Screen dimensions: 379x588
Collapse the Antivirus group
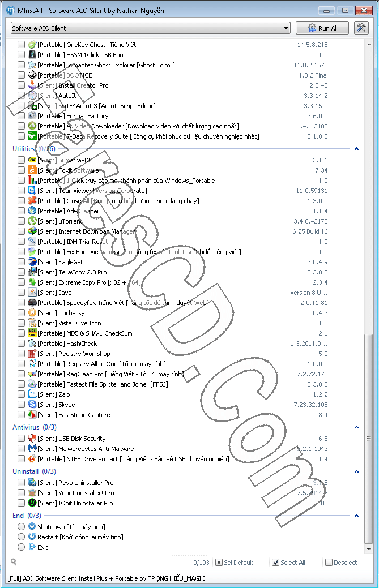tap(356, 427)
